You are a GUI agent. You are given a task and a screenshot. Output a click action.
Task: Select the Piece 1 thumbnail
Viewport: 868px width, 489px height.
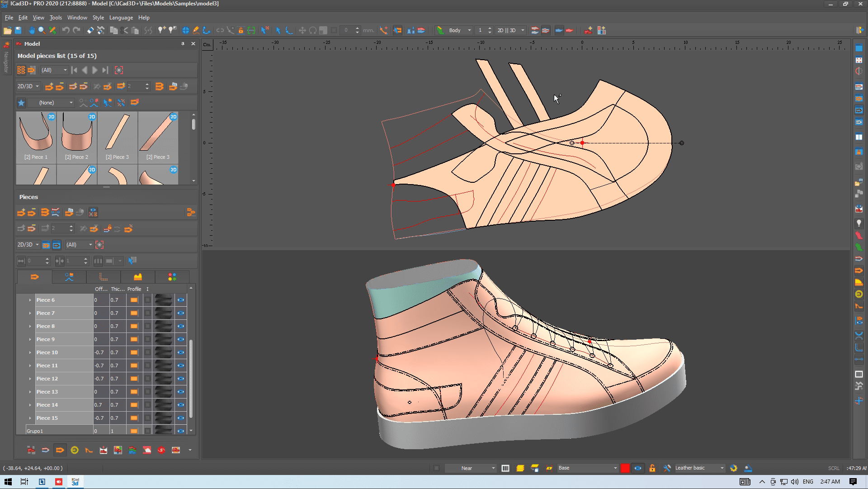pos(36,138)
